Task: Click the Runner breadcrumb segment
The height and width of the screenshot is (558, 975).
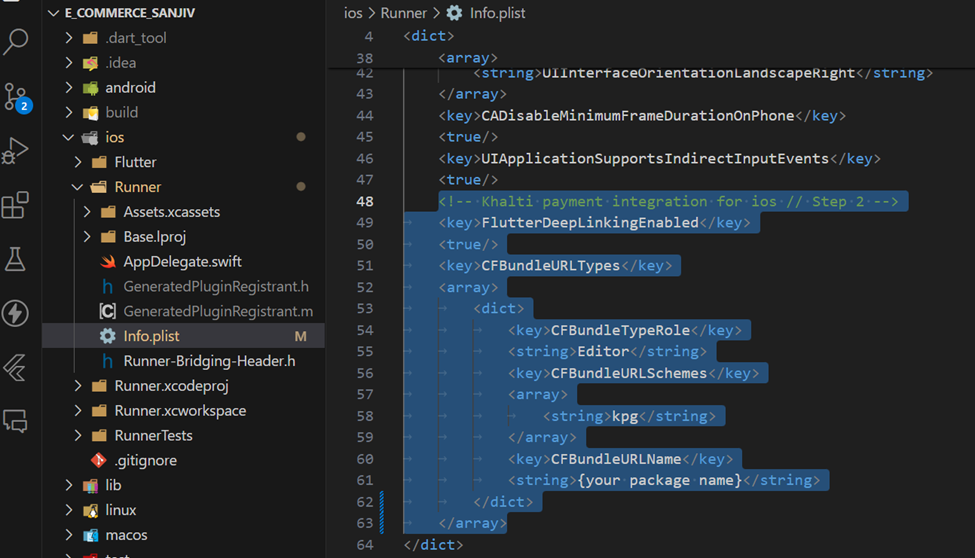Action: tap(402, 13)
